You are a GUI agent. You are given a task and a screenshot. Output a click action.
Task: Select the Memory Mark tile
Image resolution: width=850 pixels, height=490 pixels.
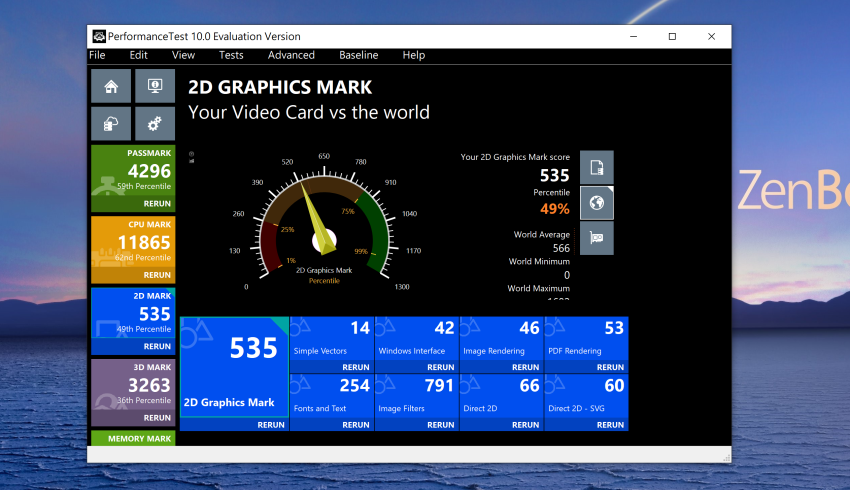click(x=133, y=439)
